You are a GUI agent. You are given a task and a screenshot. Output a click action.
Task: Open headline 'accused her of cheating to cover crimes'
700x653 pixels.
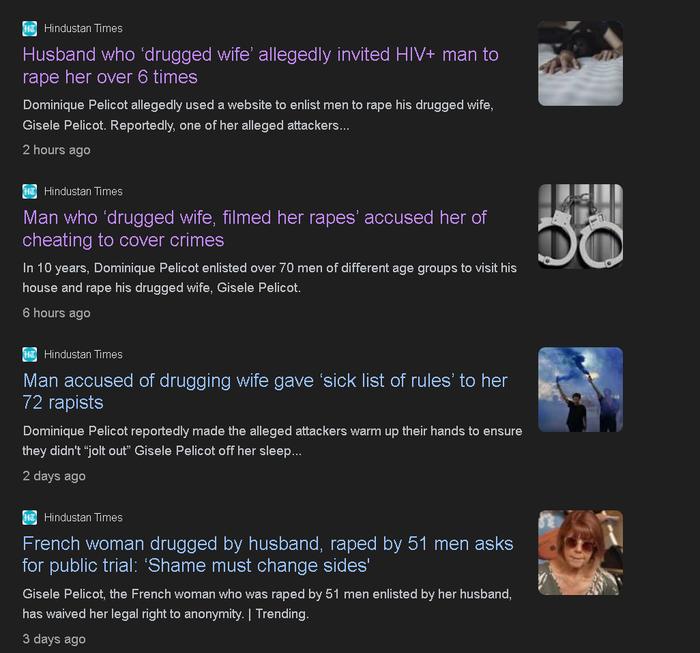tap(254, 229)
